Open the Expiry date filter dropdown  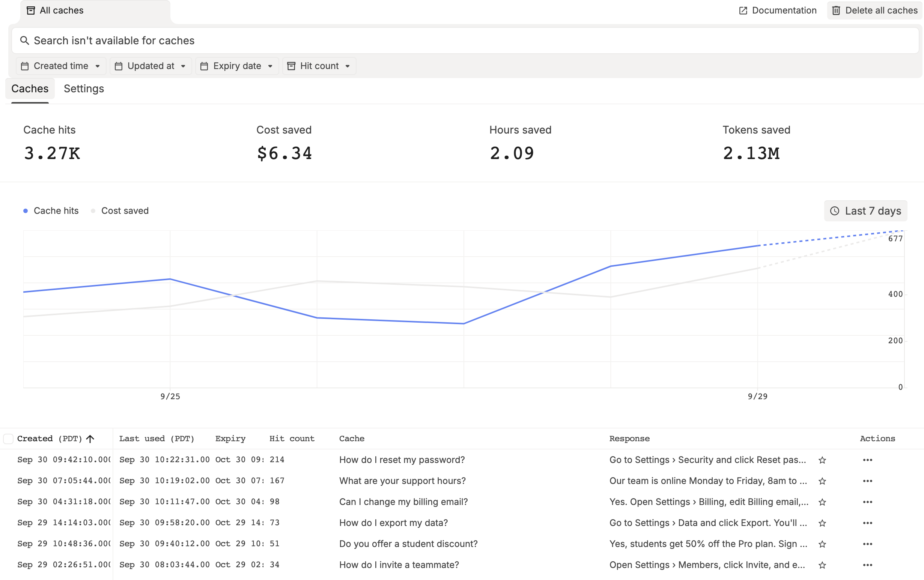237,66
